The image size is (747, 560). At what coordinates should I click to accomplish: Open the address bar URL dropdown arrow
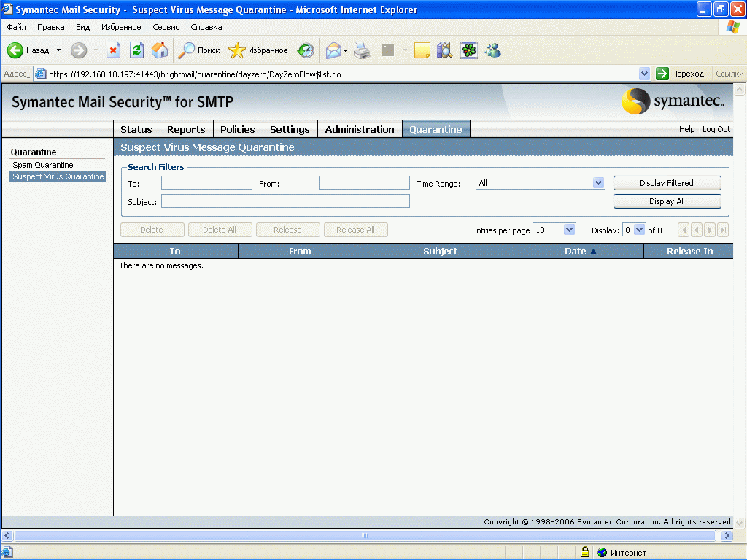point(644,74)
